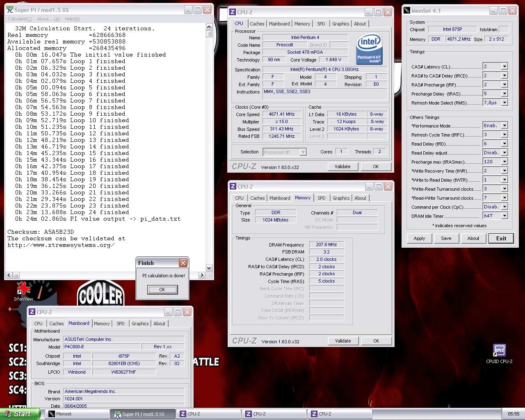
Task: Open the Windows Start menu
Action: [20, 414]
